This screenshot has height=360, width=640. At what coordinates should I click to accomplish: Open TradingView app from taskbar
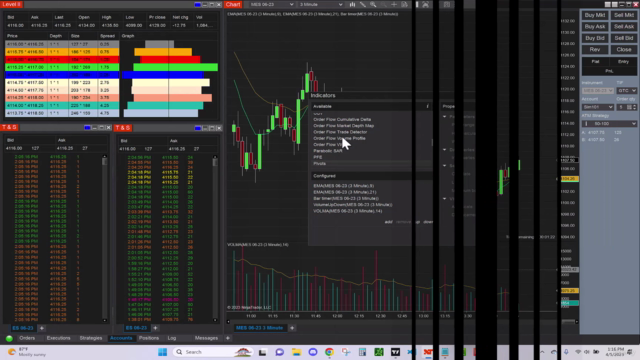pyautogui.click(x=395, y=352)
